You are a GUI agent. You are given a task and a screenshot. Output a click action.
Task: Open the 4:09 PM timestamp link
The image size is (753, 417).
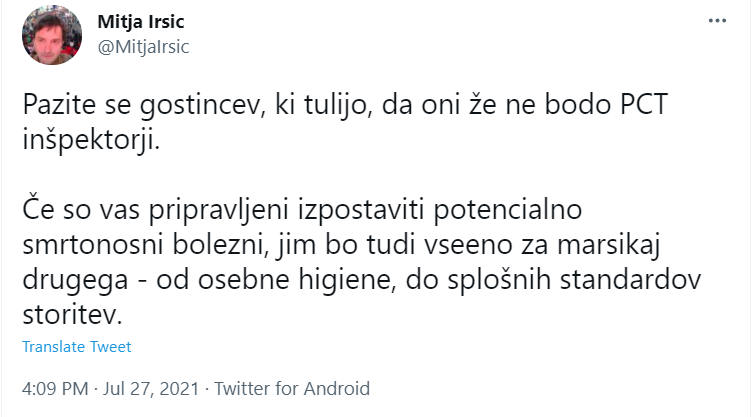point(55,388)
